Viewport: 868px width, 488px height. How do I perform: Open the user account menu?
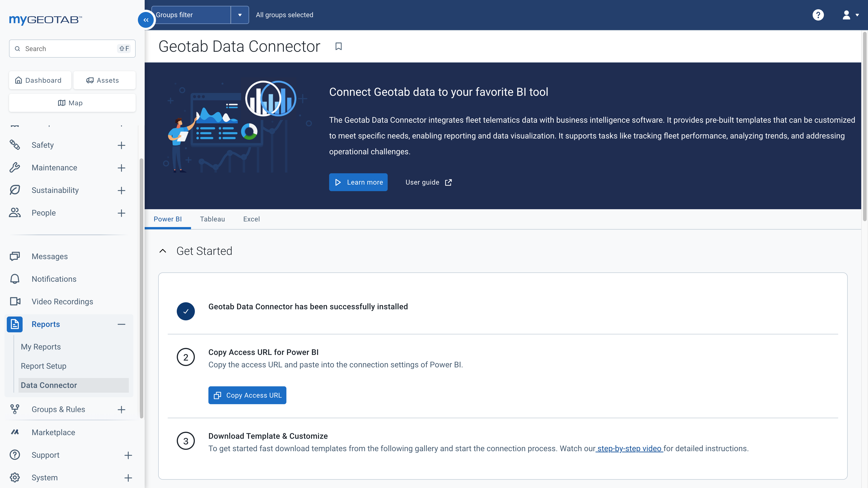850,15
